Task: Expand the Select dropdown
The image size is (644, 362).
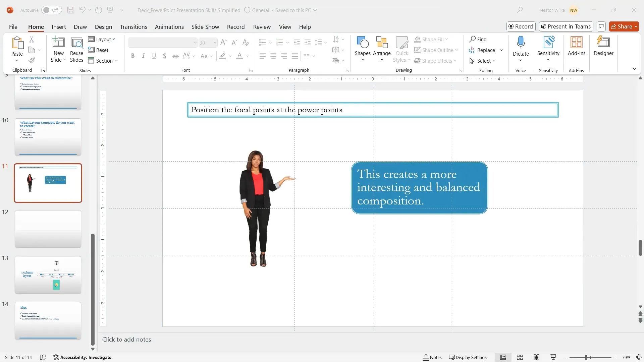Action: 482,61
